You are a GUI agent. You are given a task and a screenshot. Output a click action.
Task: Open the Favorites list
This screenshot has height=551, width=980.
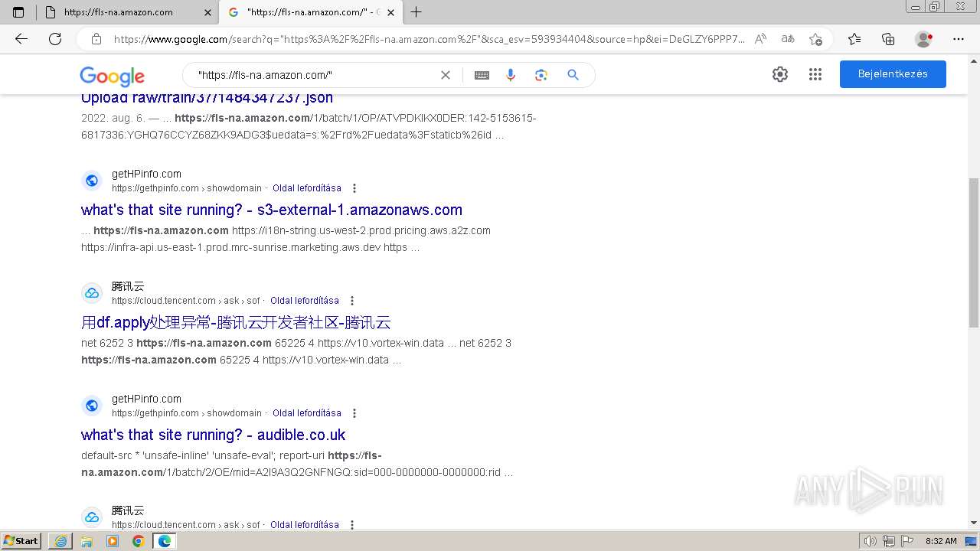pos(854,39)
